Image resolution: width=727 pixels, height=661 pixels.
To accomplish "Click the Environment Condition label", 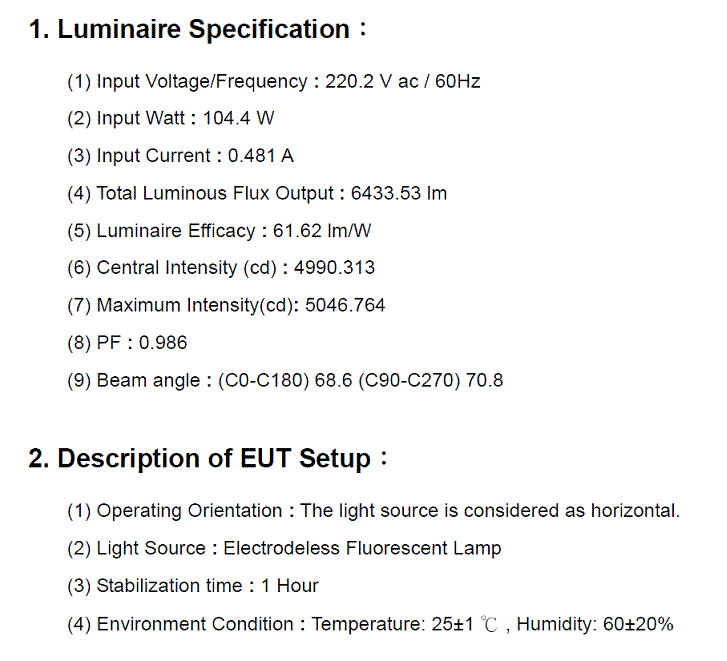I will pos(180,624).
